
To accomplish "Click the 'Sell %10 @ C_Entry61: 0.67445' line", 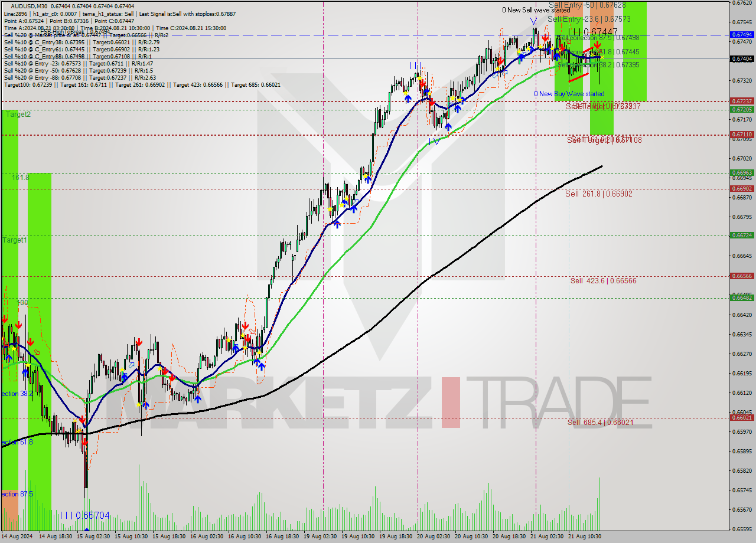I will pos(82,49).
